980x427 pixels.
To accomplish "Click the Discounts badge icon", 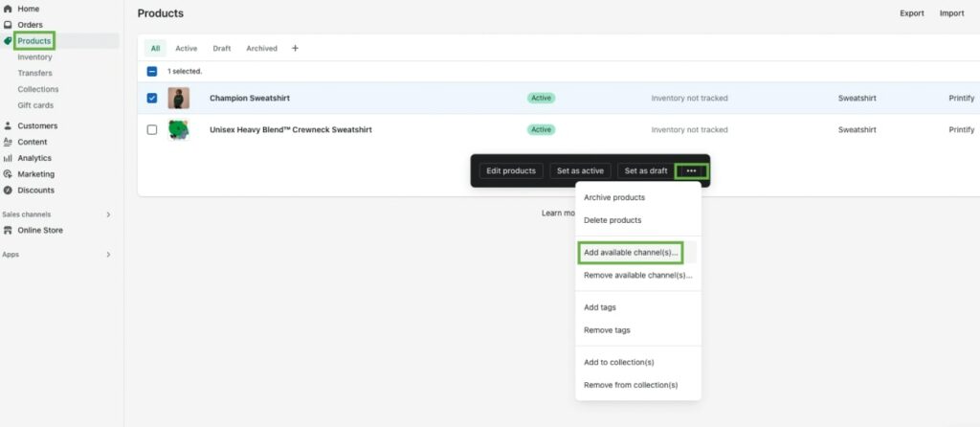I will click(x=8, y=191).
